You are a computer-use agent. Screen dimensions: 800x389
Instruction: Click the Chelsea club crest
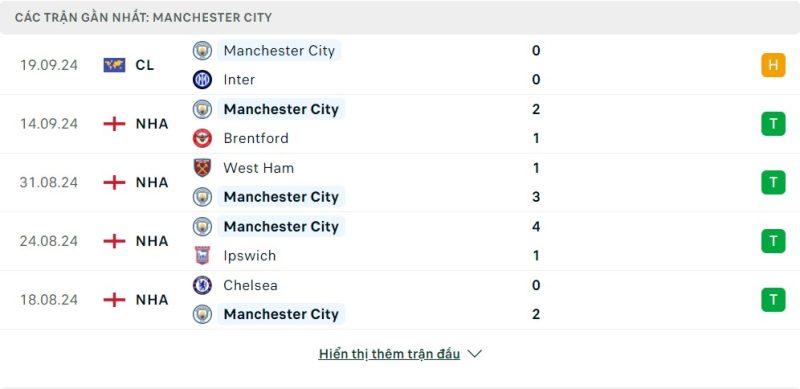pyautogui.click(x=203, y=285)
